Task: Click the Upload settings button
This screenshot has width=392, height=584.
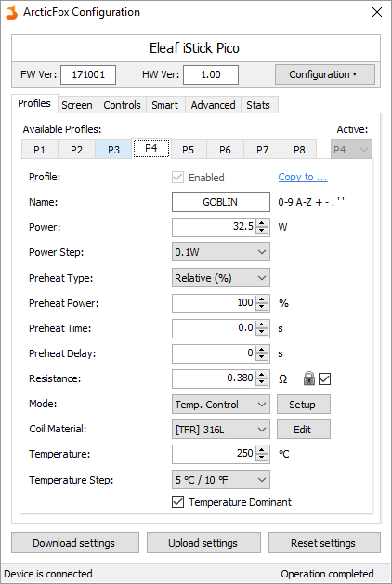Action: pyautogui.click(x=203, y=543)
